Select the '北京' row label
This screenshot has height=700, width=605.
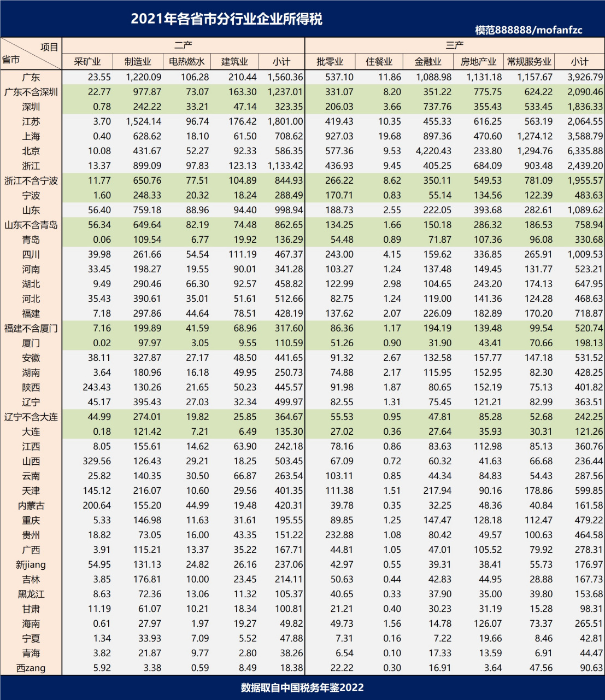(31, 151)
